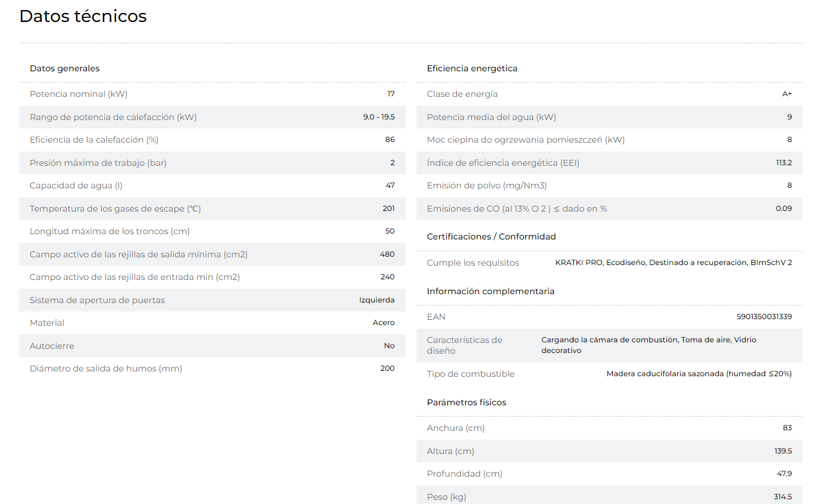Click the 'Autocierre' label
Viewport: 821px width, 504px height.
(x=52, y=346)
